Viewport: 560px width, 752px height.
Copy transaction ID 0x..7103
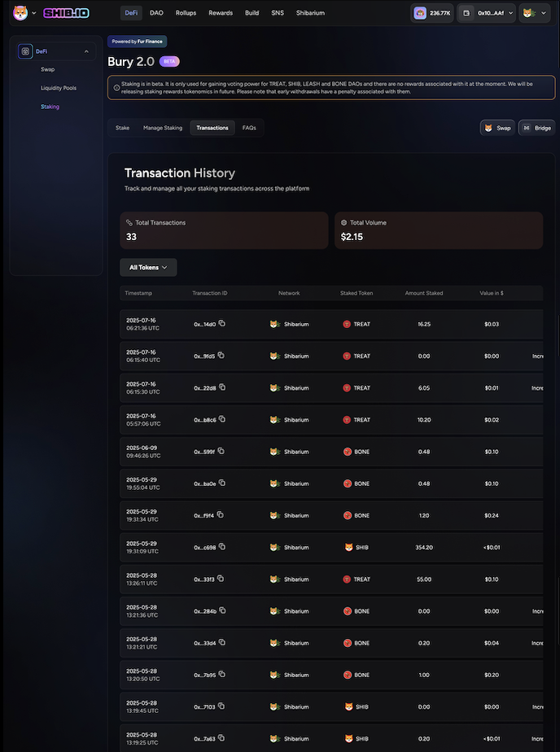pos(221,706)
